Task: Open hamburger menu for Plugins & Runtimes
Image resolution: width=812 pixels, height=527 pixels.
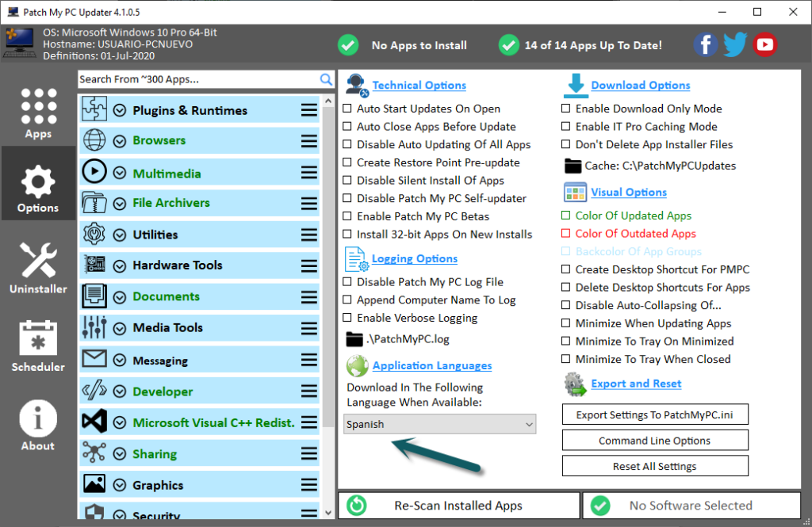Action: (x=309, y=110)
